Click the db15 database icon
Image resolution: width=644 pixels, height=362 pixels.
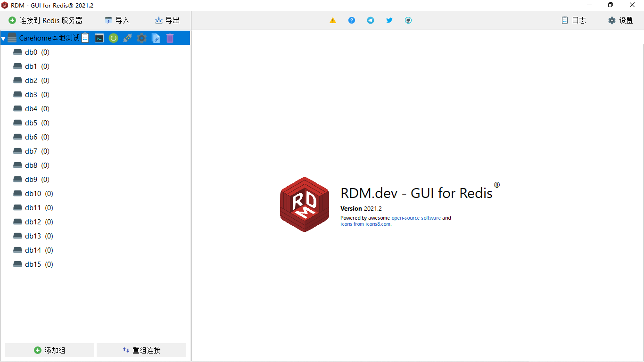[x=18, y=264]
